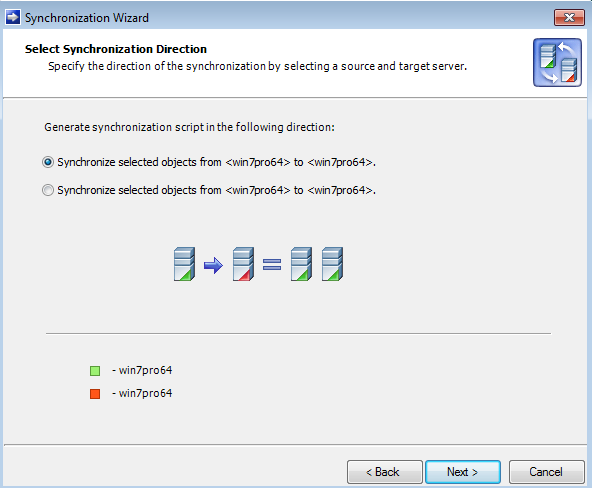592x488 pixels.
Task: Click the red legend color square
Action: pyautogui.click(x=95, y=394)
